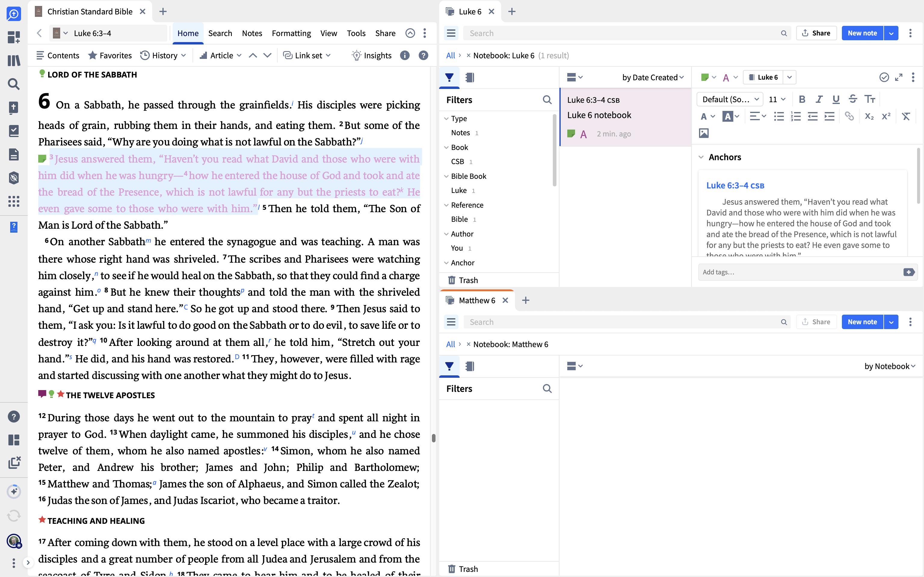
Task: Toggle italic formatting in note editor
Action: [x=819, y=99]
